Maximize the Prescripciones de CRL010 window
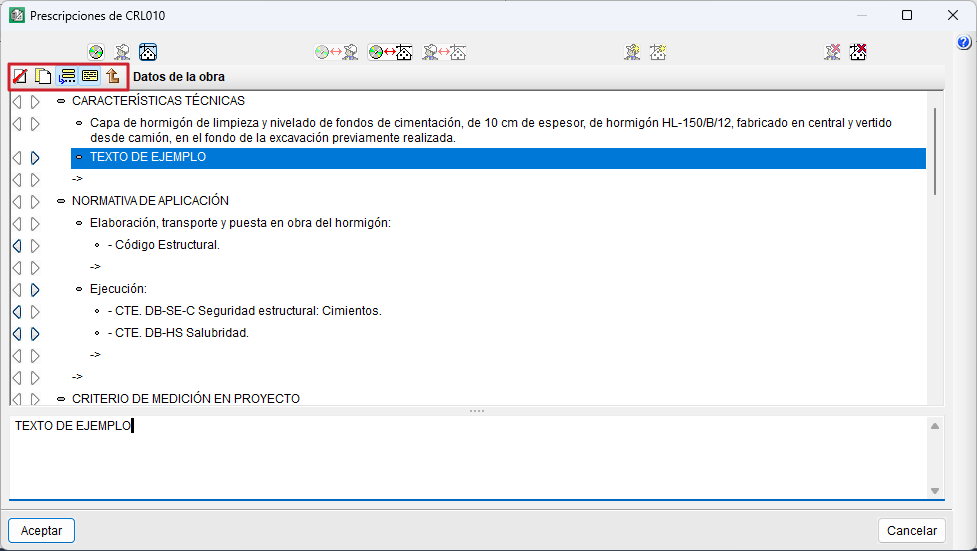The width and height of the screenshot is (977, 551). [x=907, y=15]
